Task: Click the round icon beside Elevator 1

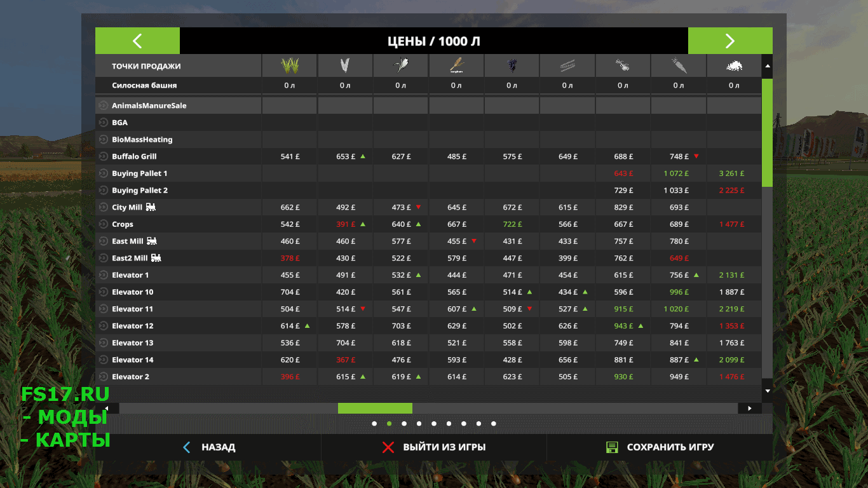Action: (103, 275)
